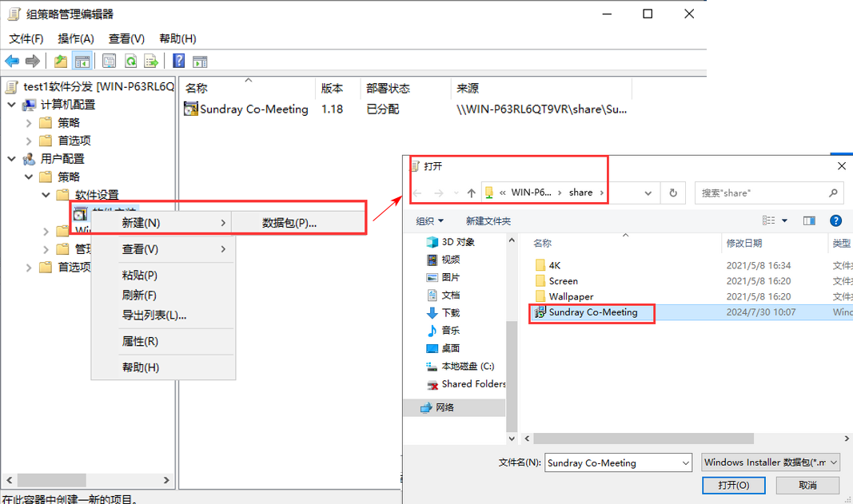Toggle the Show/Hide Console Tree icon
The width and height of the screenshot is (853, 504).
(82, 61)
